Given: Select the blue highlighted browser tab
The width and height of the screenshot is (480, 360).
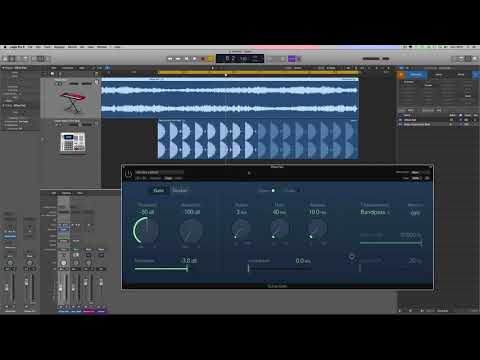Looking at the screenshot, I should coord(415,75).
